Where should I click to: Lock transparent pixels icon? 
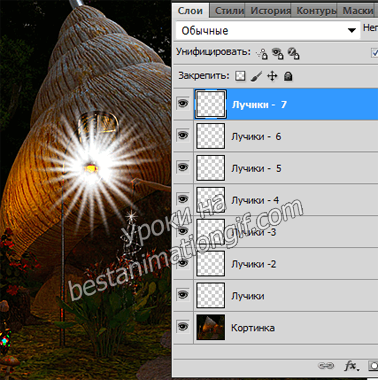[x=240, y=76]
